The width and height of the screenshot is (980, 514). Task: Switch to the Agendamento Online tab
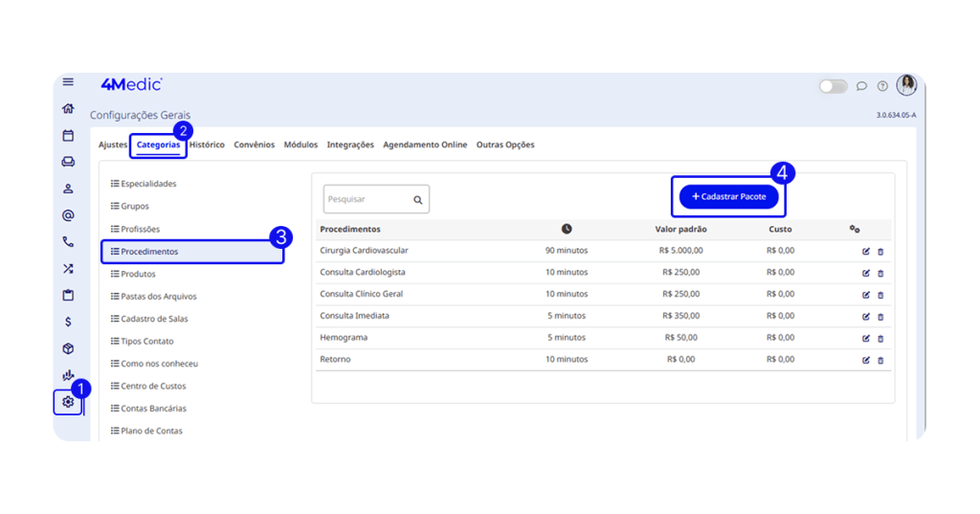pos(425,145)
